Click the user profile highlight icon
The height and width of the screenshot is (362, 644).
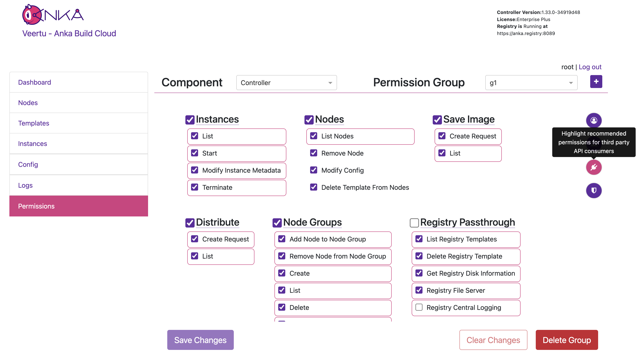pos(594,120)
